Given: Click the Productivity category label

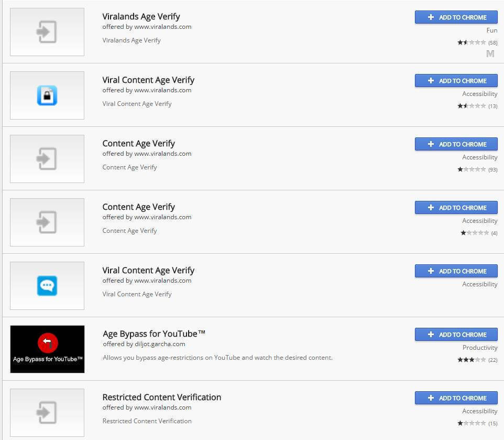Looking at the screenshot, I should pos(480,348).
